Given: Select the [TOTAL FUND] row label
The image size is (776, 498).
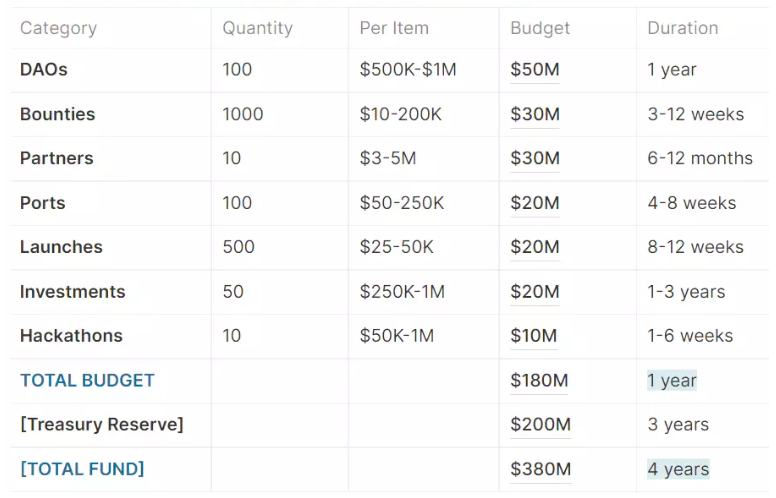Looking at the screenshot, I should pyautogui.click(x=82, y=469).
